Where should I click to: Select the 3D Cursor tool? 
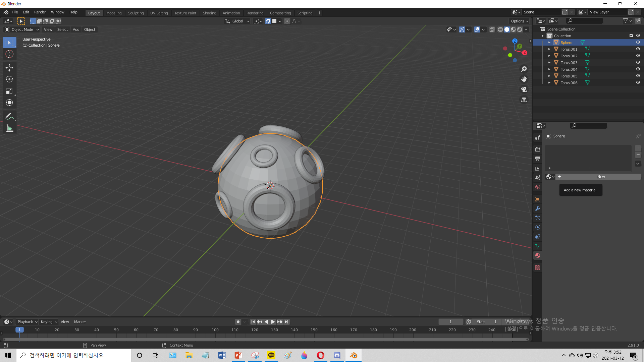[9, 54]
